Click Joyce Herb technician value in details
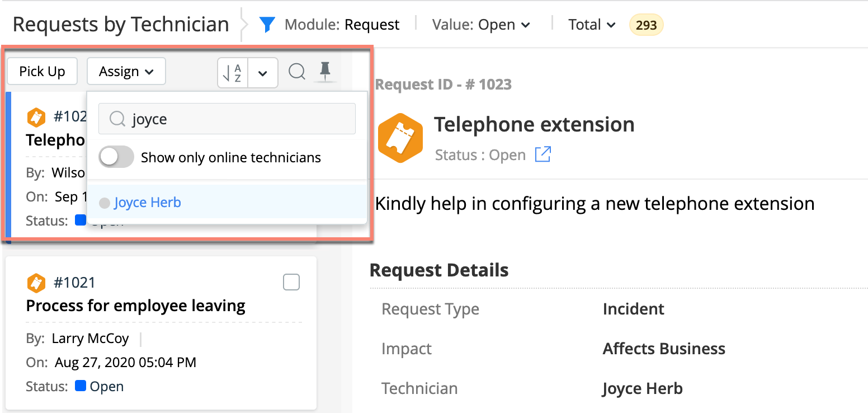 (643, 388)
